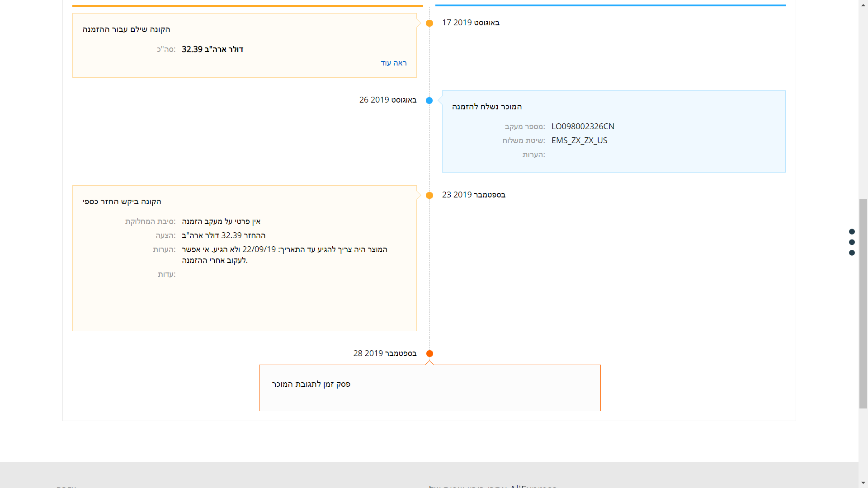The image size is (868, 488).
Task: Click the red timeline dot for 28 September 2019
Action: [429, 354]
